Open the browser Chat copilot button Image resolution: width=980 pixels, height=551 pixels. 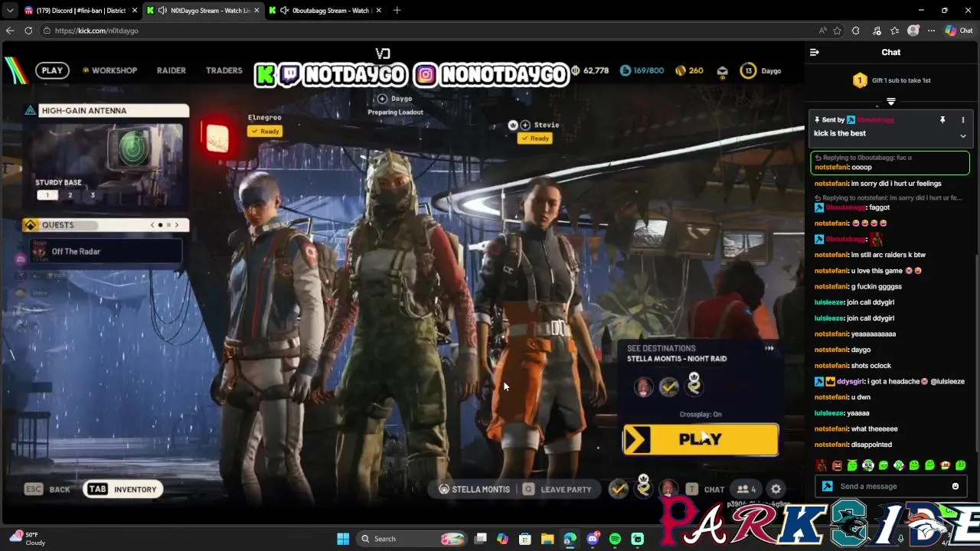(x=959, y=31)
